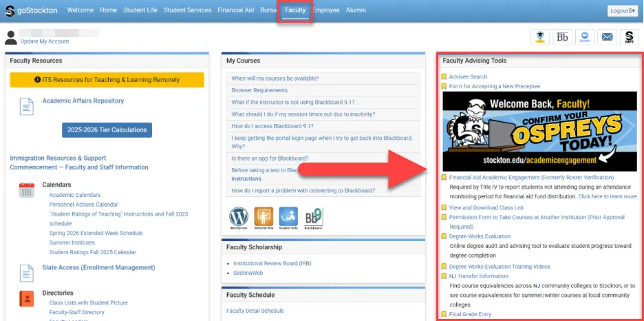
Task: Click the 2025-2026 Tier Calculations button
Action: click(107, 130)
